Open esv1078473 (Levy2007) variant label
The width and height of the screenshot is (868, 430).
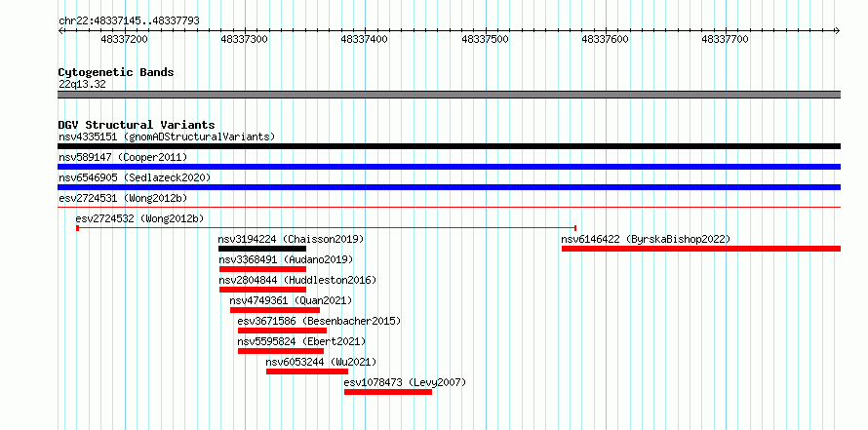(x=405, y=382)
